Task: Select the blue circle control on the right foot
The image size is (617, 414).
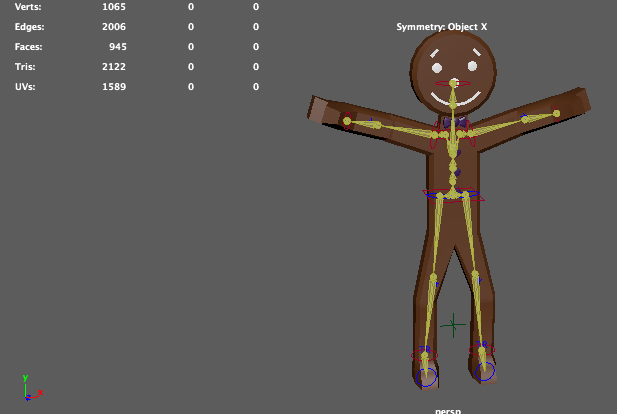Action: click(x=487, y=371)
